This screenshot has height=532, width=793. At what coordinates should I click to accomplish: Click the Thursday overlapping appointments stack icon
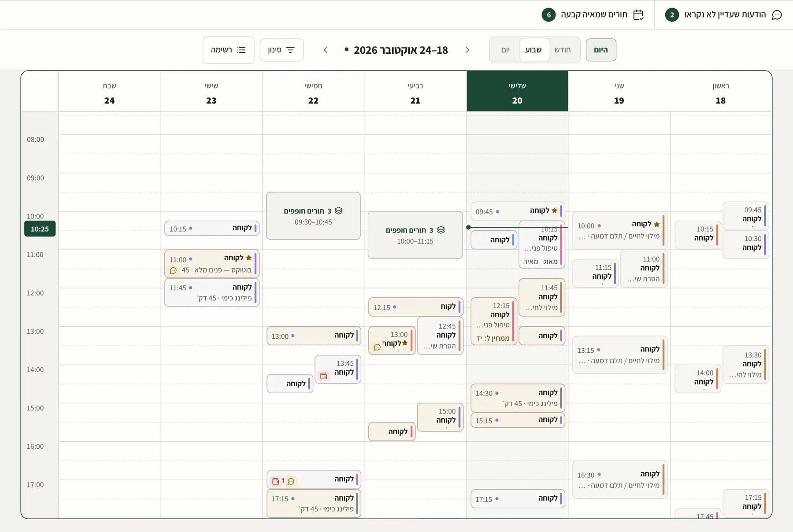[x=338, y=211]
